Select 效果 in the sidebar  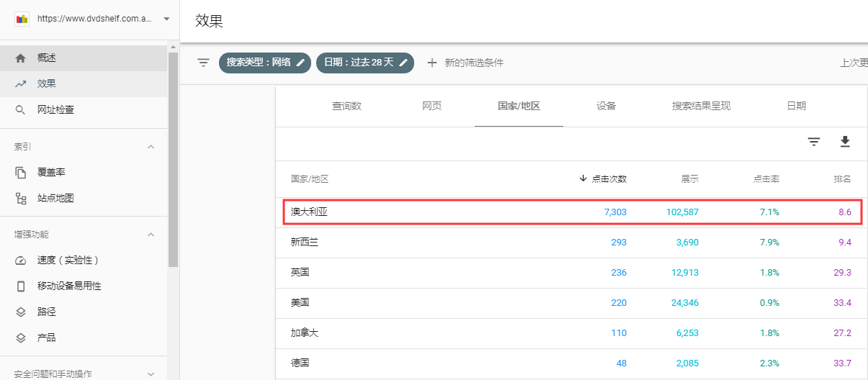[84, 84]
